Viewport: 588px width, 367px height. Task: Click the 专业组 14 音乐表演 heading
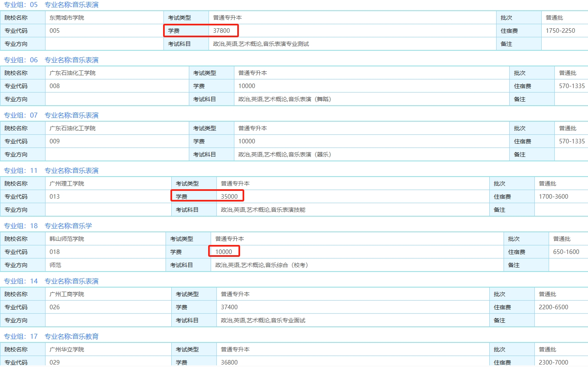click(51, 281)
